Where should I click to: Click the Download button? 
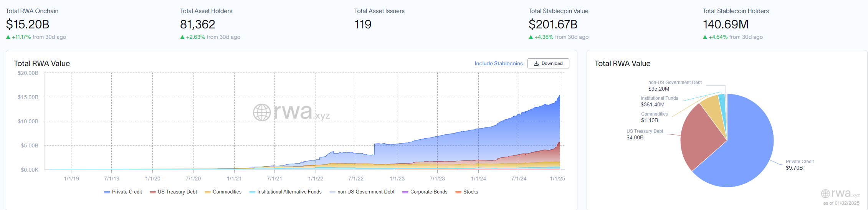[548, 63]
